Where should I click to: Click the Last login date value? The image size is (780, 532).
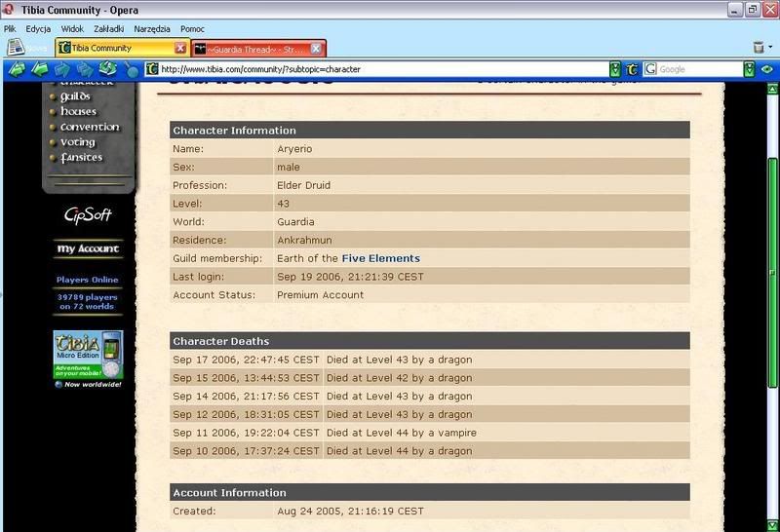(x=350, y=277)
